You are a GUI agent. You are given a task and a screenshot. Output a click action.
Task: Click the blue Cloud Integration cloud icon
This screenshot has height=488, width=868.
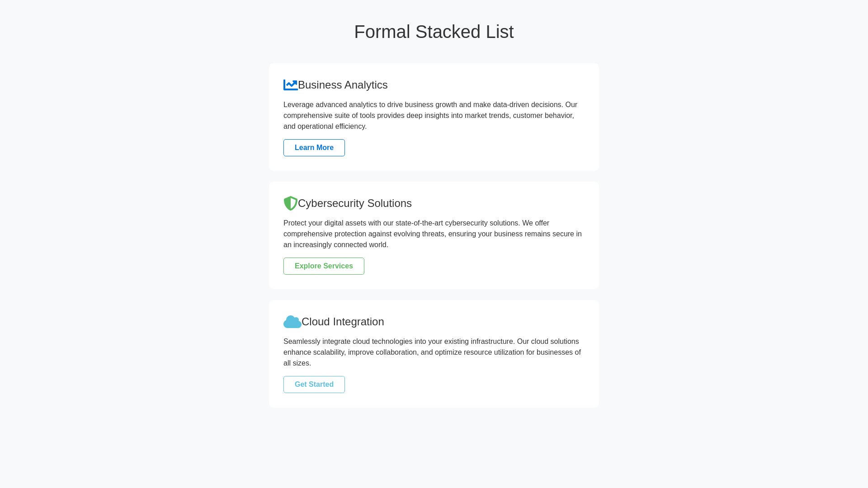point(292,322)
